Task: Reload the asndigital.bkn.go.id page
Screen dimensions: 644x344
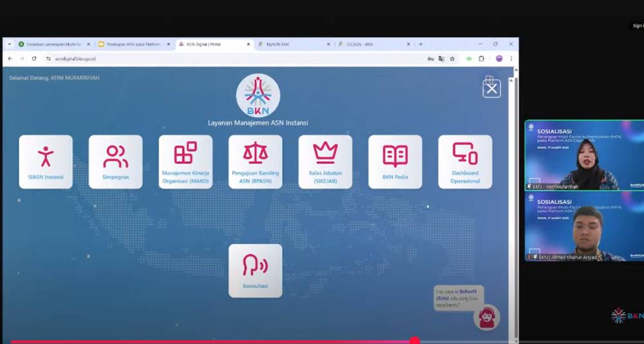Action: tap(34, 59)
